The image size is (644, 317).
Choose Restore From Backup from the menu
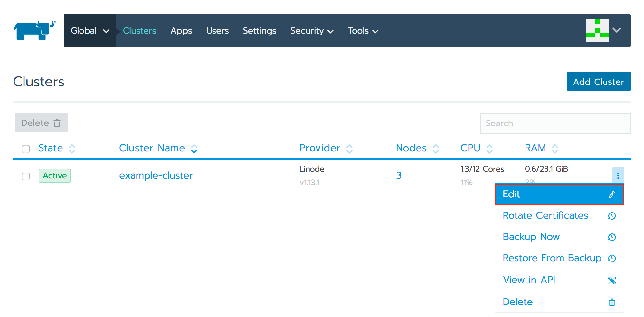552,258
